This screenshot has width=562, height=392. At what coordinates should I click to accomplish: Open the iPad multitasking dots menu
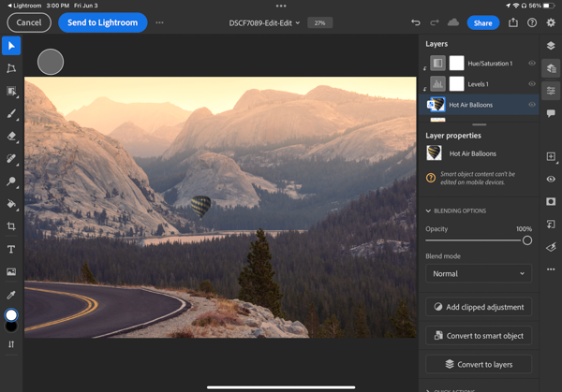pos(281,6)
